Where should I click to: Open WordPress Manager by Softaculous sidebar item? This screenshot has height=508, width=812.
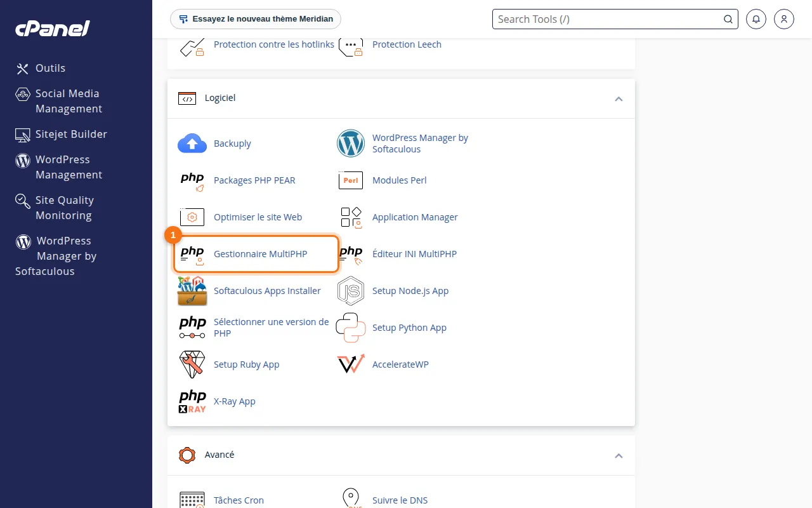(56, 256)
